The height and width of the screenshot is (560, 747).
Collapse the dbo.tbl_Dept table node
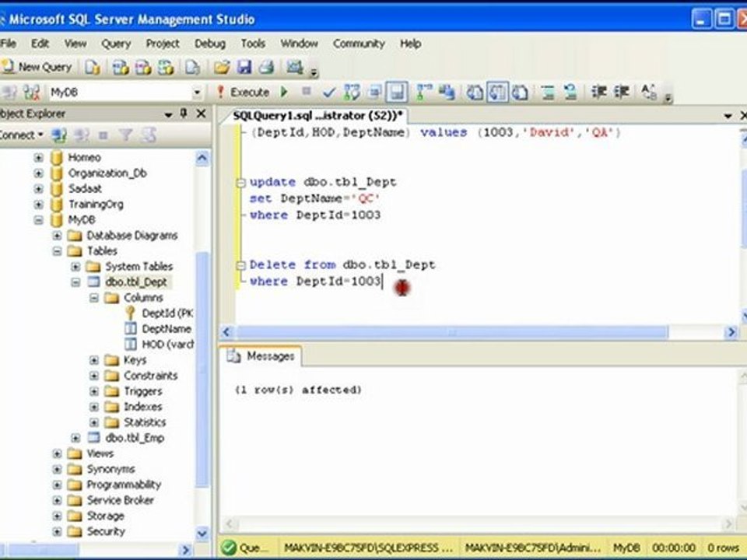pos(75,282)
